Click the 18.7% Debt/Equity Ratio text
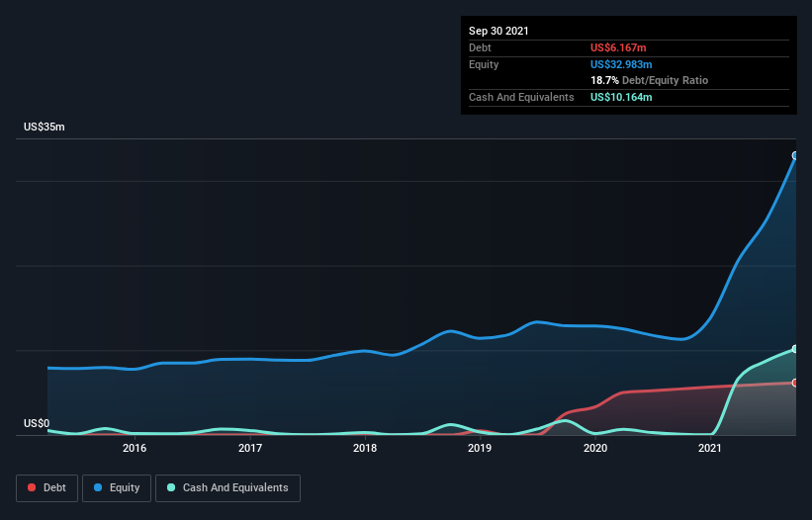The width and height of the screenshot is (812, 520). click(x=650, y=80)
